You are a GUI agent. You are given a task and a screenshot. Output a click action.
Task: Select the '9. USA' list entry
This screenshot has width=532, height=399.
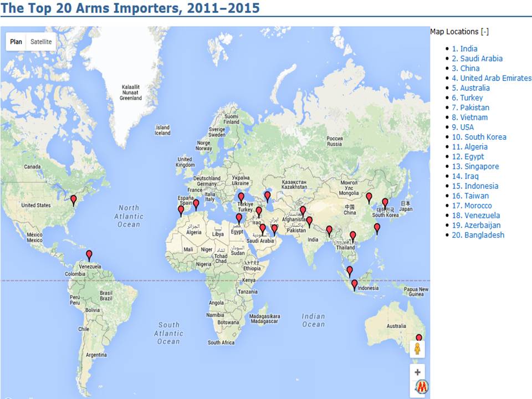pyautogui.click(x=463, y=127)
